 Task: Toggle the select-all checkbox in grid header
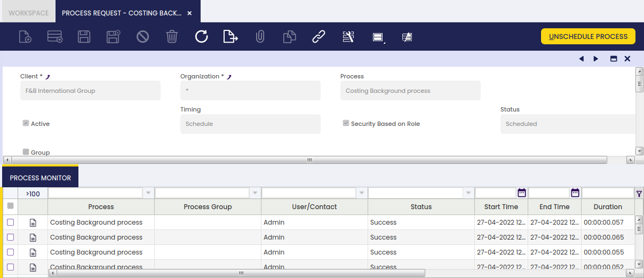point(11,206)
